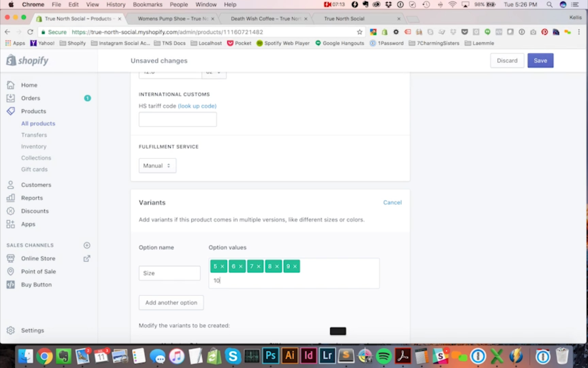Open Instagram Social Ac... bookmarks folder
The height and width of the screenshot is (368, 588).
point(120,43)
